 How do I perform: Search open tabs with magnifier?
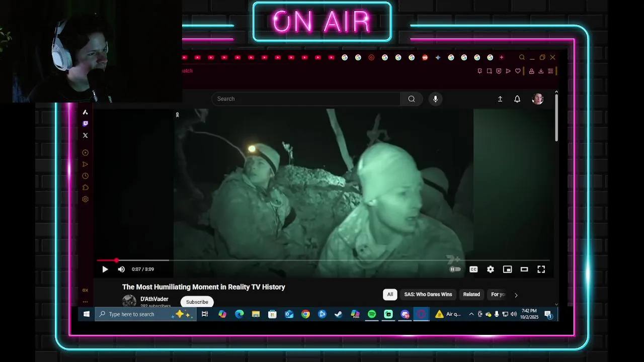coord(522,57)
